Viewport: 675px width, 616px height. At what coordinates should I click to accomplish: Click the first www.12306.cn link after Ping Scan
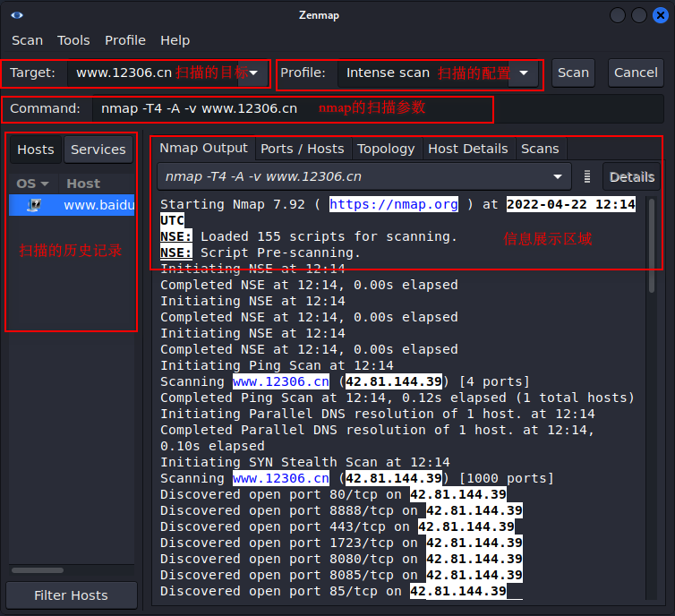281,381
